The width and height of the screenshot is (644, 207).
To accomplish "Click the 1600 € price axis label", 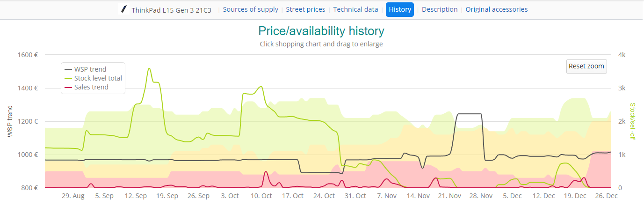I will tap(28, 55).
